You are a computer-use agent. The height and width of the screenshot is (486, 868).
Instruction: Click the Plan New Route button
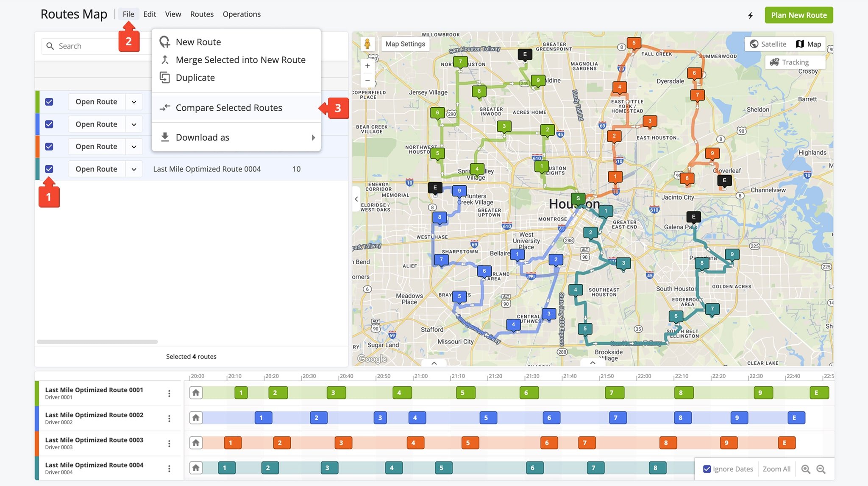tap(798, 15)
